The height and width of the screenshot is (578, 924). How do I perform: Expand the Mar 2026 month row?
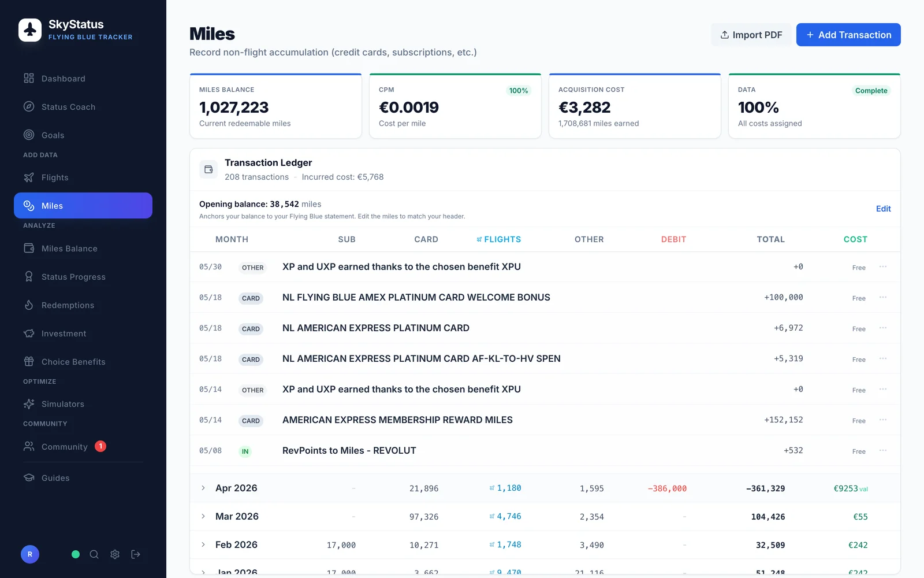tap(203, 516)
